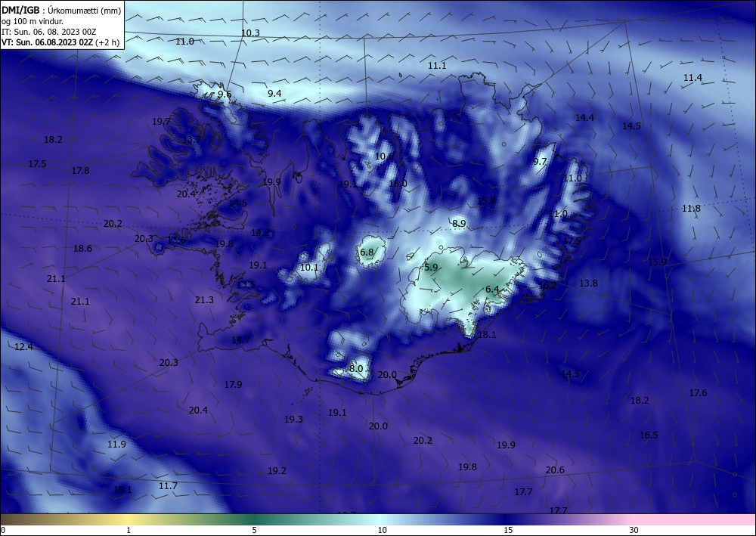This screenshot has width=756, height=536.
Task: Pick the 9.6 value near the Westfjords
Action: (x=225, y=94)
